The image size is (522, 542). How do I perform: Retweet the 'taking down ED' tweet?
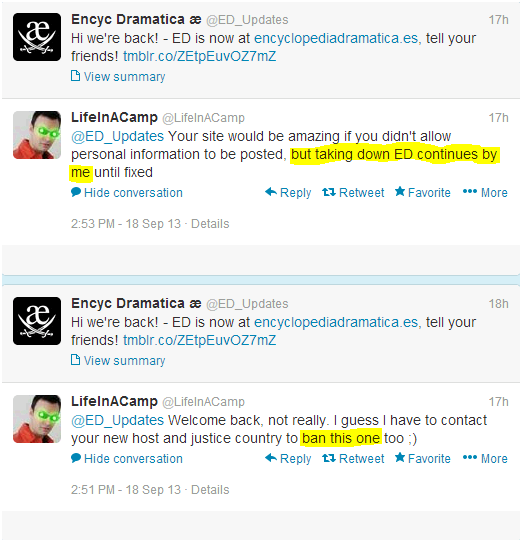353,193
